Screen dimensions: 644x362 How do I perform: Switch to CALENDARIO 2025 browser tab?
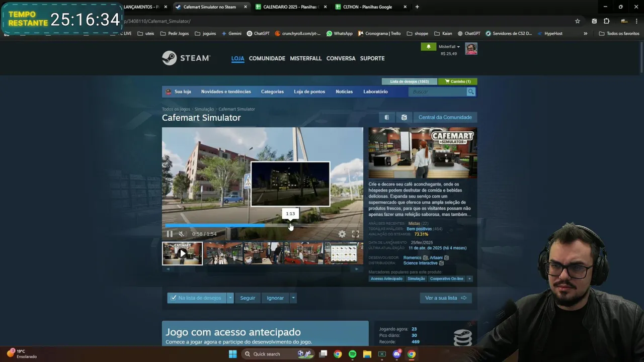[290, 7]
